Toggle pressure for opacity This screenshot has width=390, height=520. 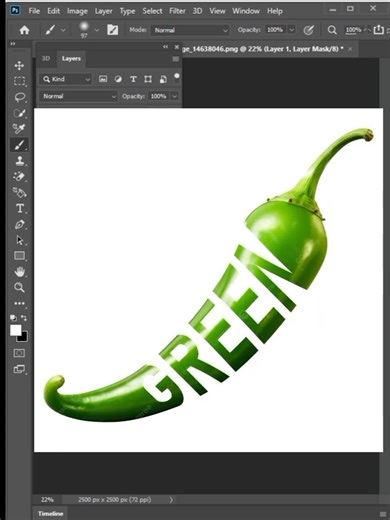coord(309,30)
